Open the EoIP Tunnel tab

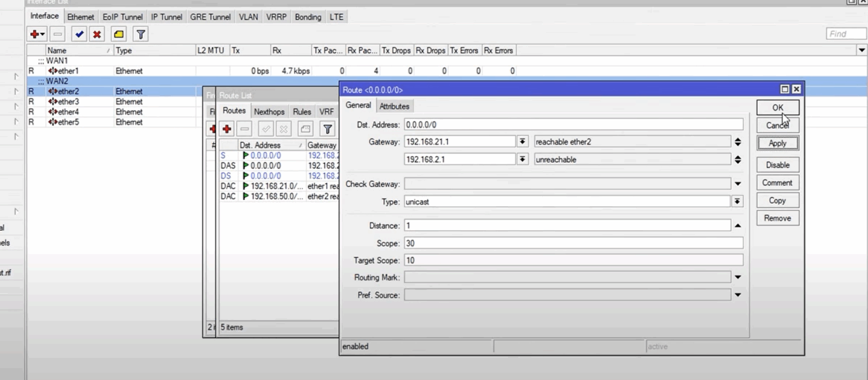click(123, 17)
